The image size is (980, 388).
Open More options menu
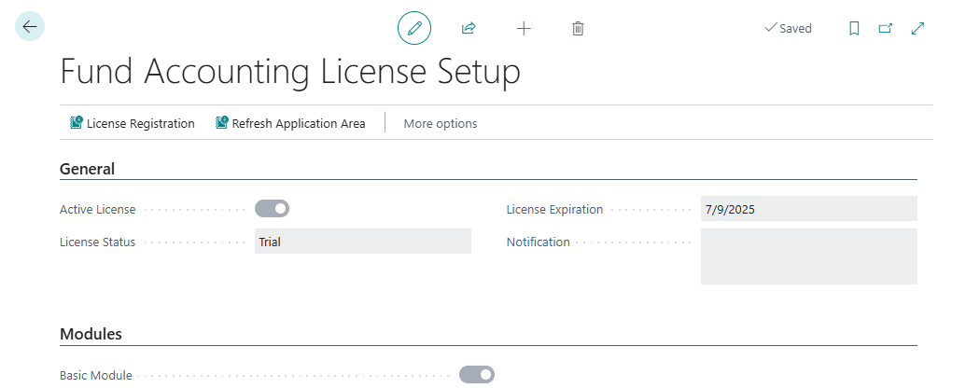[x=440, y=123]
